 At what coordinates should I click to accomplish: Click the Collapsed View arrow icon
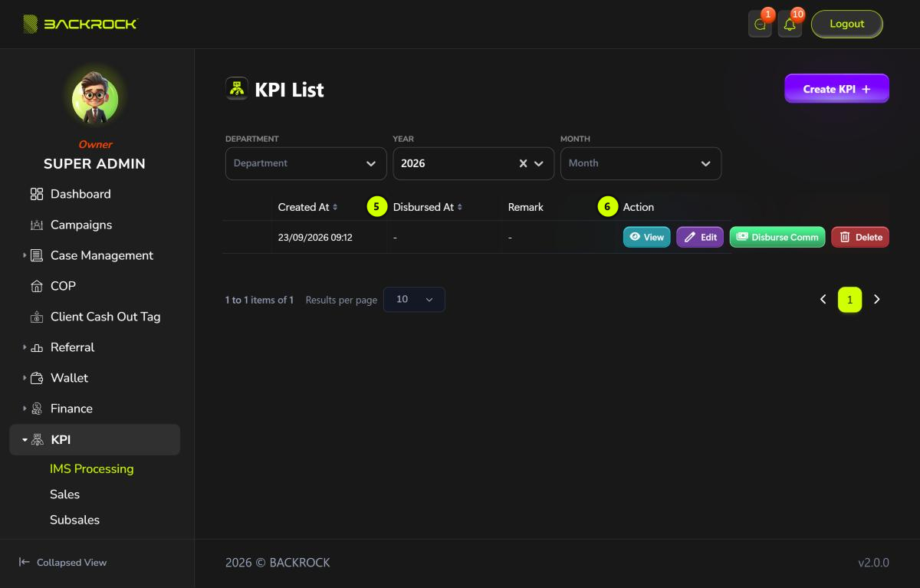(25, 562)
